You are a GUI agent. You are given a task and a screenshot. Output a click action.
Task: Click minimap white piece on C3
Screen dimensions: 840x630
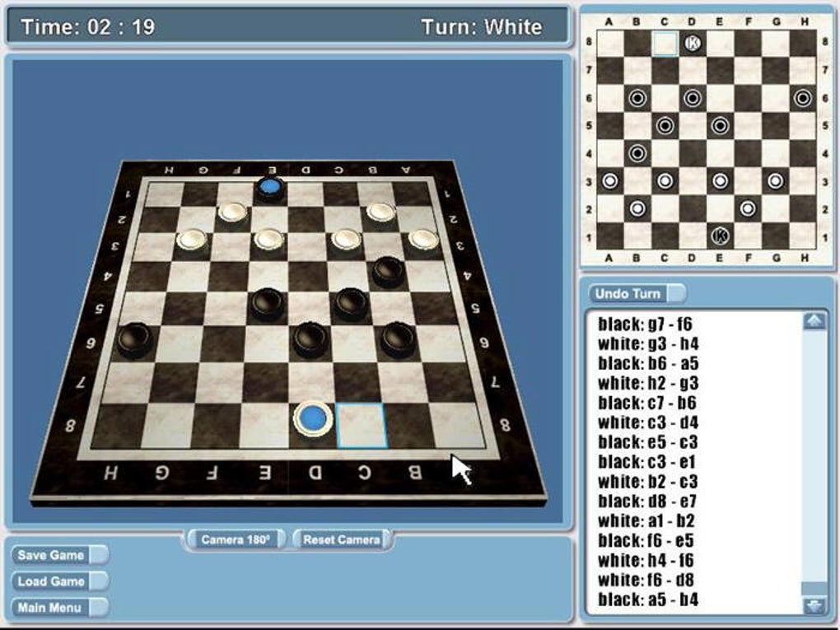point(665,180)
